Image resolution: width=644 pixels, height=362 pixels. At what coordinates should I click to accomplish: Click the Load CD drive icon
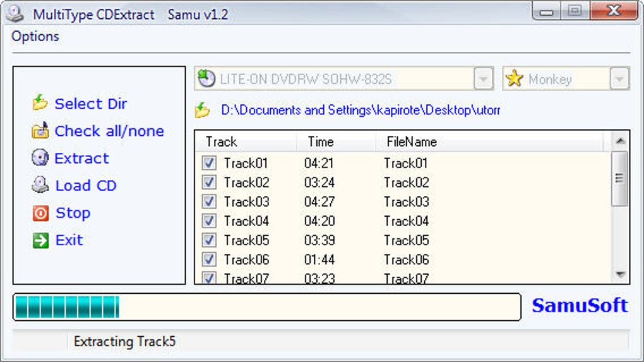tap(40, 185)
